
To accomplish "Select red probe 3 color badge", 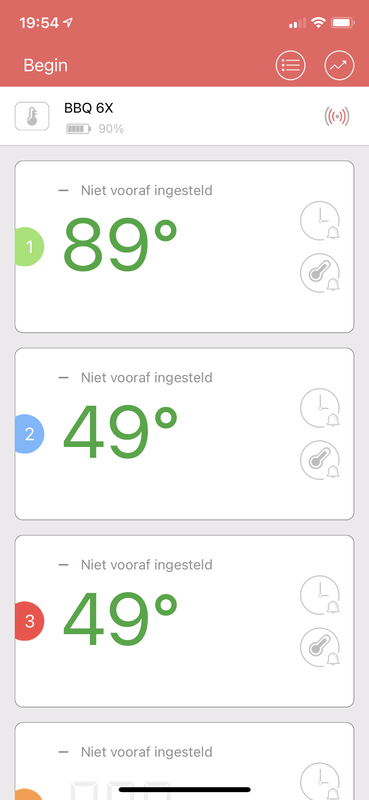I will pos(29,621).
